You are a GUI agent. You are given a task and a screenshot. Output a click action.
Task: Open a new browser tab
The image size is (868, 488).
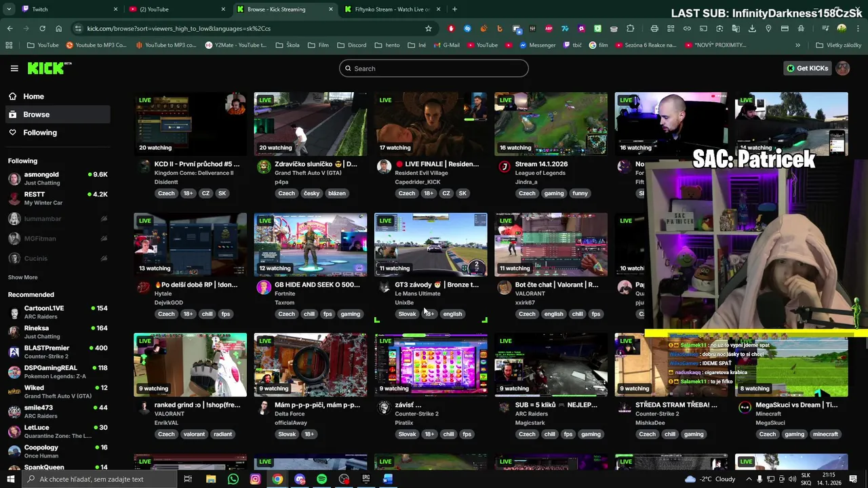(454, 9)
